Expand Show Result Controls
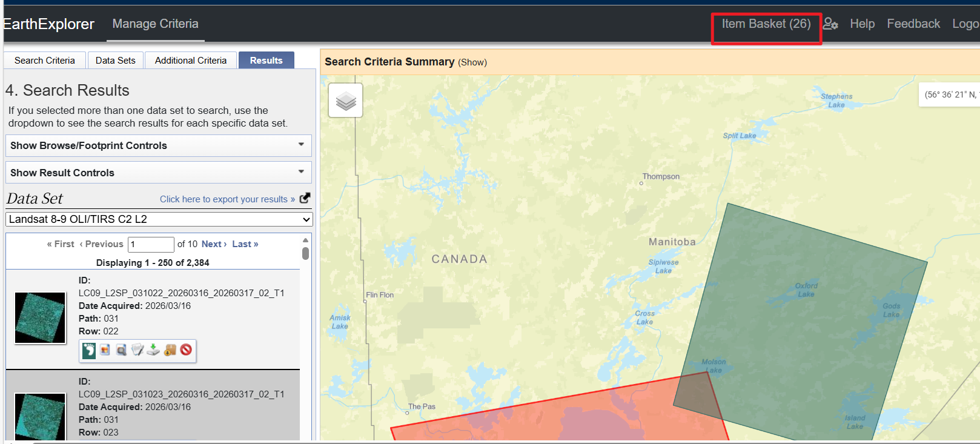Viewport: 980px width, 444px height. point(159,173)
